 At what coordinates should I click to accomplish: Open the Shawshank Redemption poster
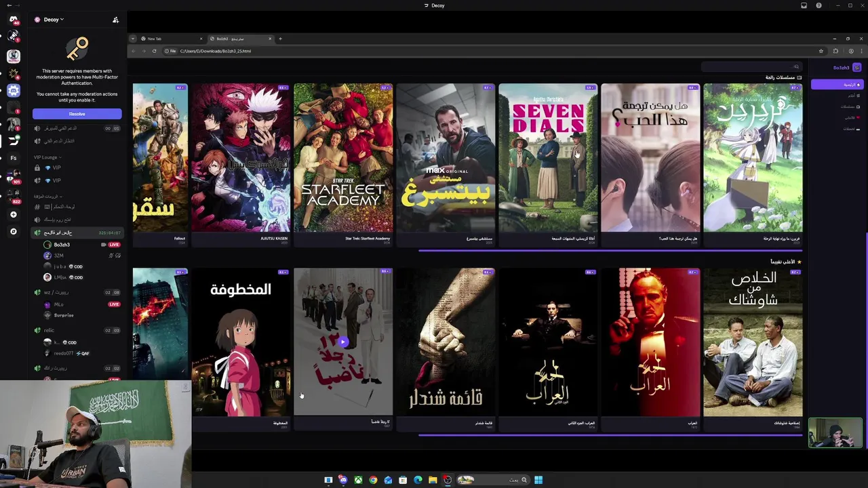[x=753, y=342]
